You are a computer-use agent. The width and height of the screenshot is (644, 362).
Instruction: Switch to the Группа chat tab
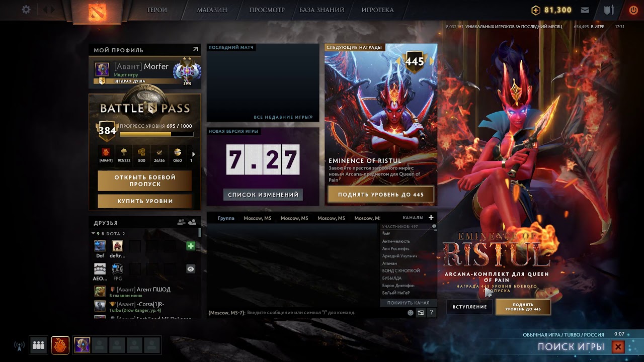click(226, 218)
